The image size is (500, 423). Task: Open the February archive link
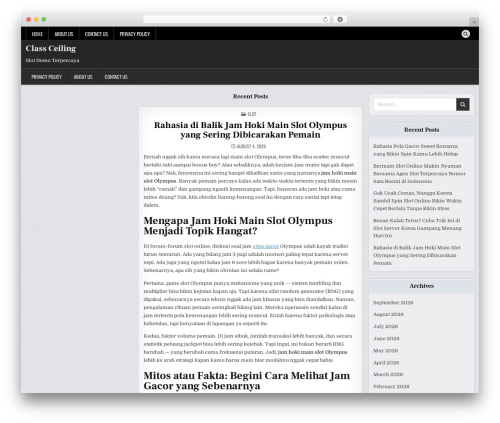tap(391, 387)
